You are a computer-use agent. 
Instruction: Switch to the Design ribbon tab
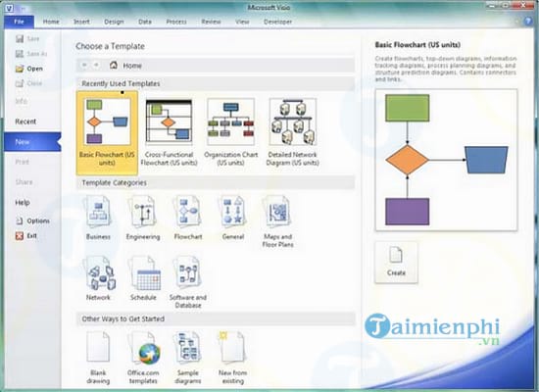click(x=114, y=22)
